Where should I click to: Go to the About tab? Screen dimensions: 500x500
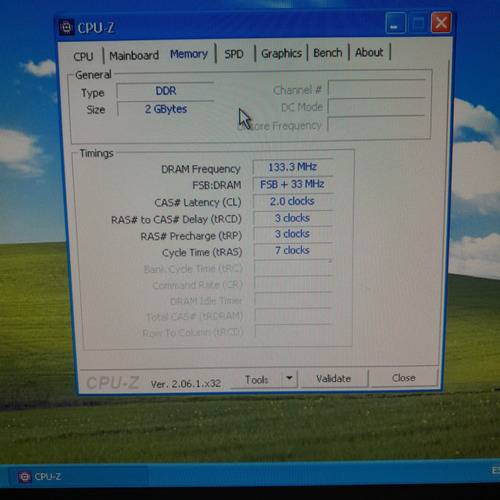pos(369,52)
